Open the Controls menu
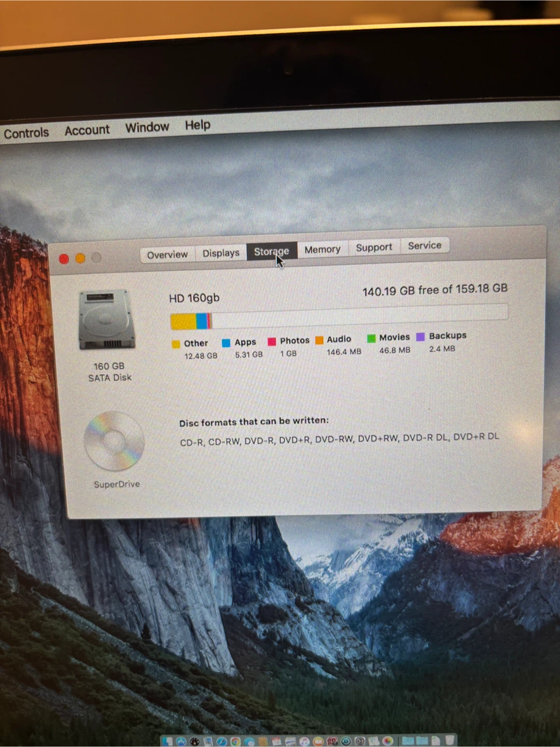 pyautogui.click(x=26, y=133)
